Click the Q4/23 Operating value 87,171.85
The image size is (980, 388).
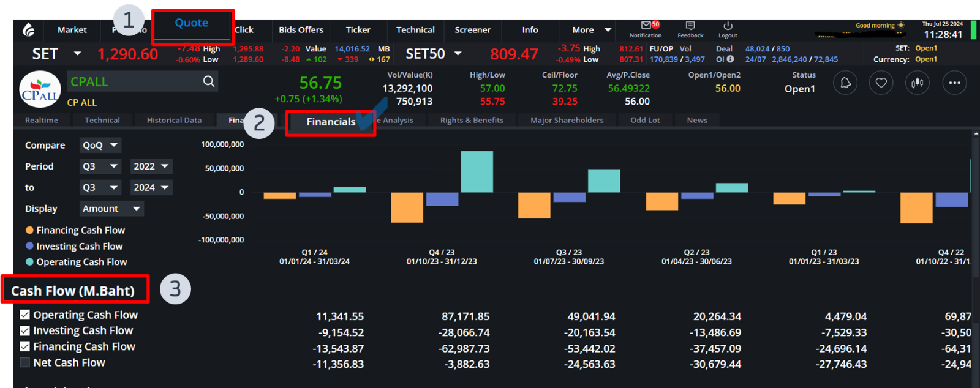[466, 316]
